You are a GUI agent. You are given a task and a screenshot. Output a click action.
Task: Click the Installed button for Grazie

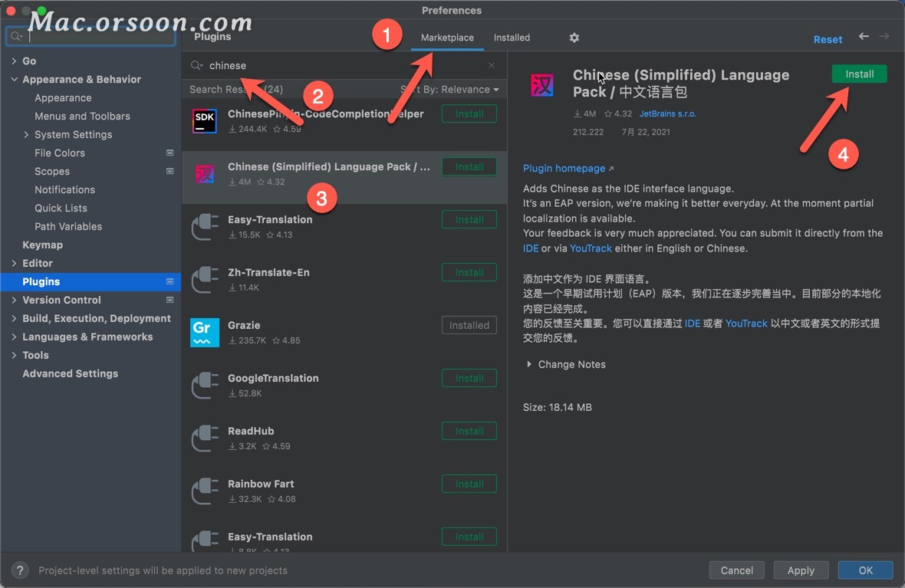pos(469,326)
